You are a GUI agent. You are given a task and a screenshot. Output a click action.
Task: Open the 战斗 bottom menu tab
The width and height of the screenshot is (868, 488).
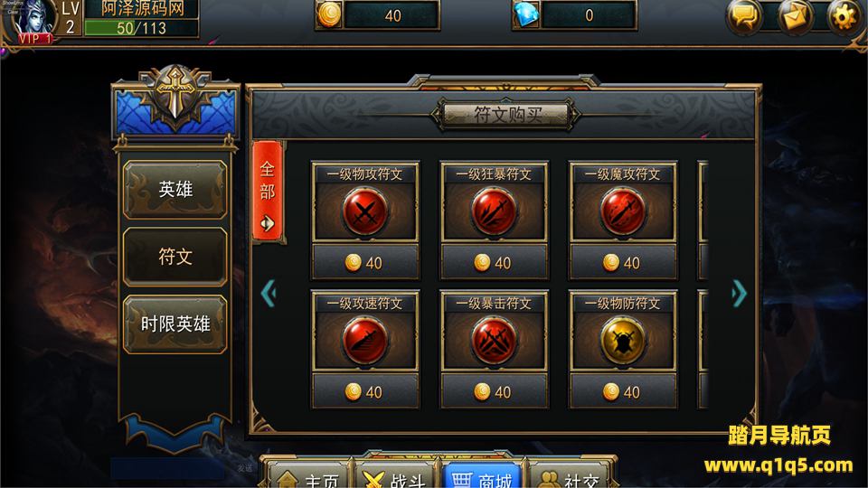click(396, 476)
